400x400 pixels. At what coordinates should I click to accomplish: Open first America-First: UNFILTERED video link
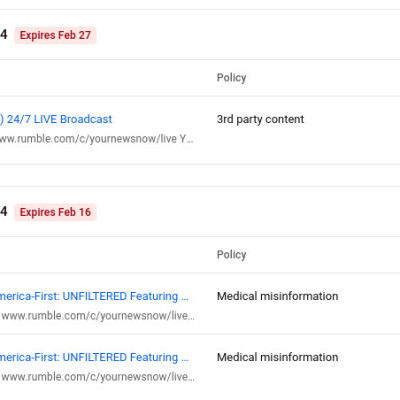[94, 296]
